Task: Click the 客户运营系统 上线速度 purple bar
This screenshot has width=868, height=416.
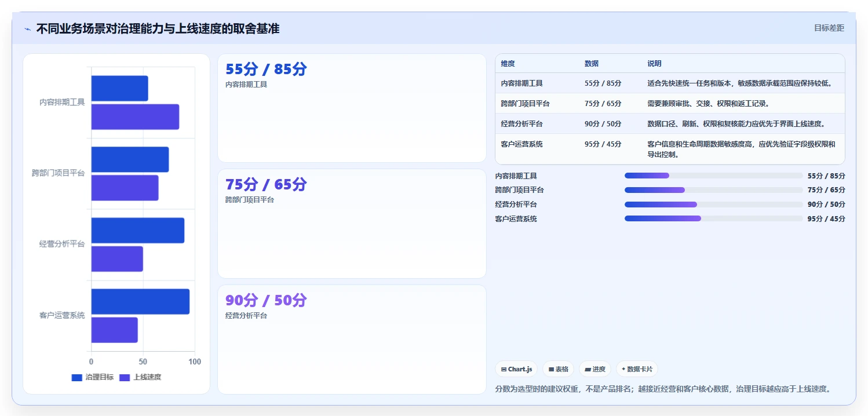Action: click(x=114, y=330)
